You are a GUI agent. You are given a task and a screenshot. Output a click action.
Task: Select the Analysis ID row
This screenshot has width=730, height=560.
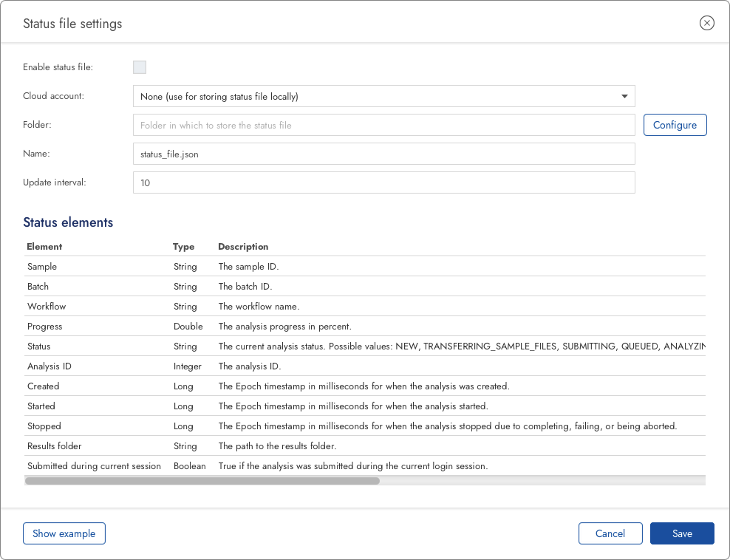(x=49, y=366)
